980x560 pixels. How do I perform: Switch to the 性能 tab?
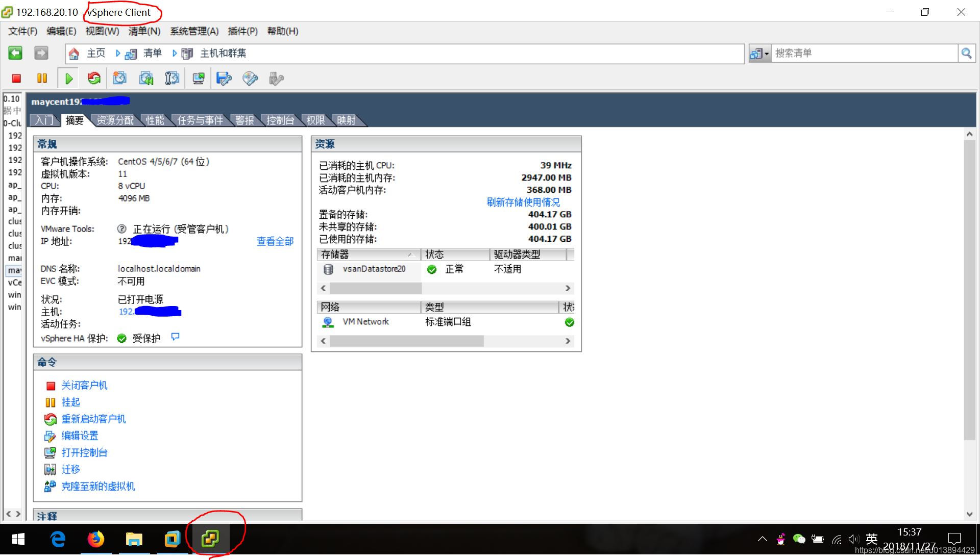[155, 120]
